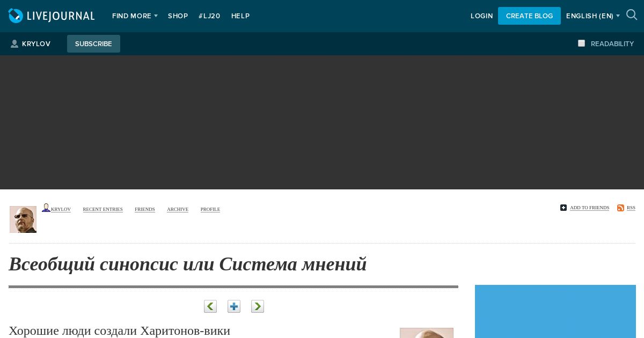Open the search magnifier icon
The height and width of the screenshot is (338, 644).
coord(632,15)
